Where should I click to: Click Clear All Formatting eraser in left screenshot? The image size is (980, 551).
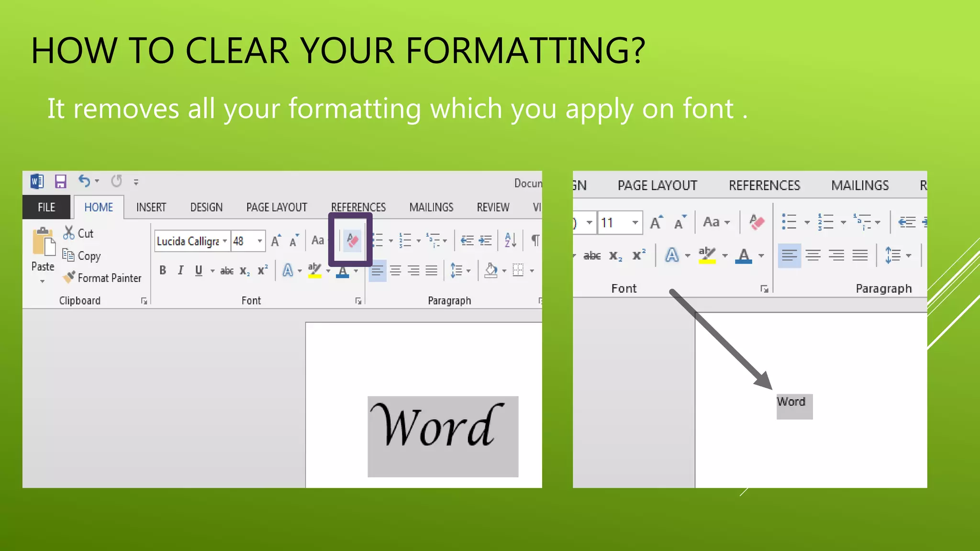click(x=352, y=240)
